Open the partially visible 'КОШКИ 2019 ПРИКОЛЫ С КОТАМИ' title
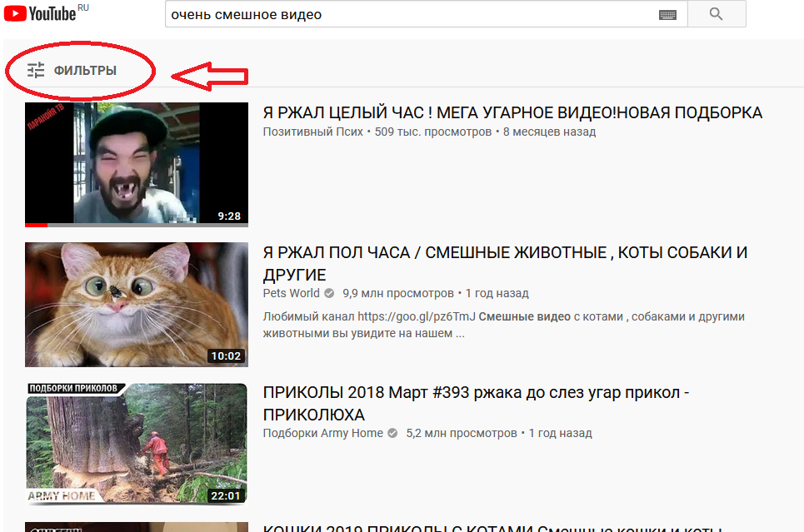 pos(492,528)
